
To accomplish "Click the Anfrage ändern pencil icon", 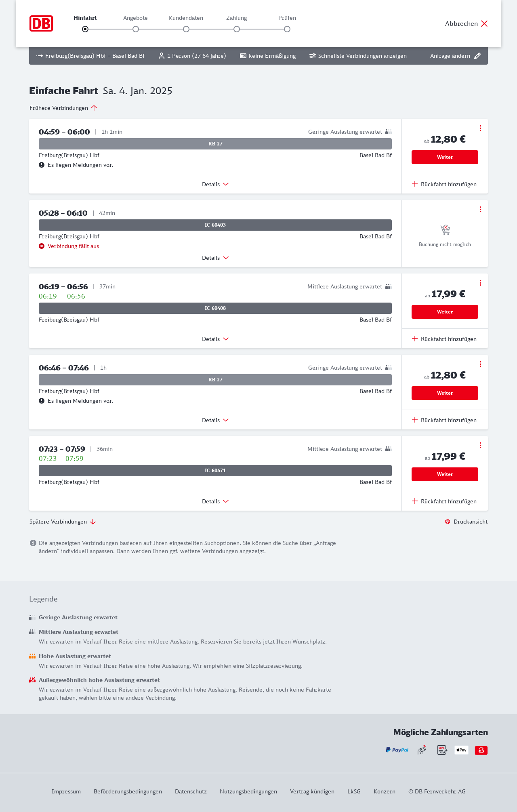I will click(477, 56).
